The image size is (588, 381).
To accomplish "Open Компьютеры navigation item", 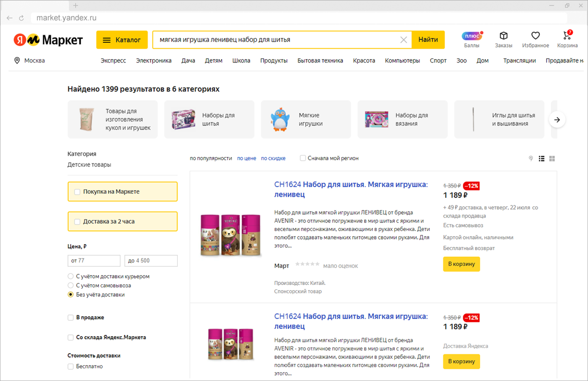I will pyautogui.click(x=402, y=60).
